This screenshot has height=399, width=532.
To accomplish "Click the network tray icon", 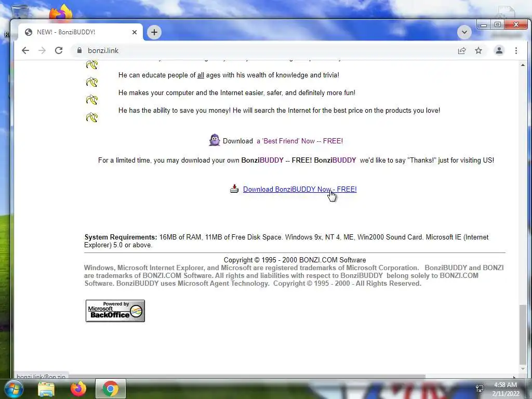I will [x=480, y=389].
